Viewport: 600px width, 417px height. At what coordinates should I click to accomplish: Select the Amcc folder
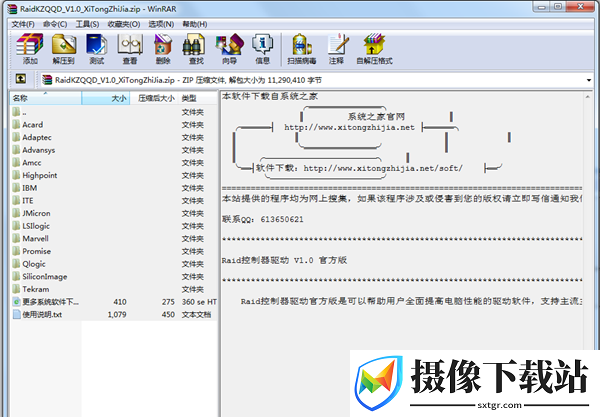point(114,163)
